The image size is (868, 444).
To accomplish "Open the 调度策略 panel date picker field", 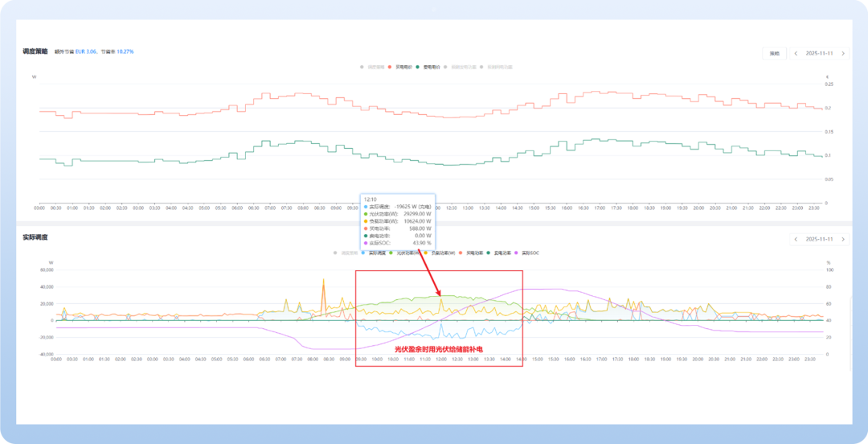I will tap(819, 53).
